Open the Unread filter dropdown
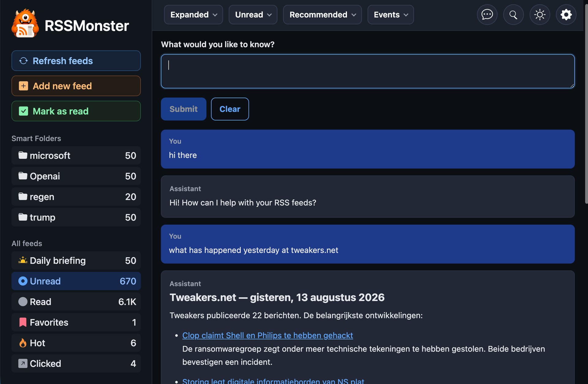This screenshot has height=384, width=588. (253, 15)
